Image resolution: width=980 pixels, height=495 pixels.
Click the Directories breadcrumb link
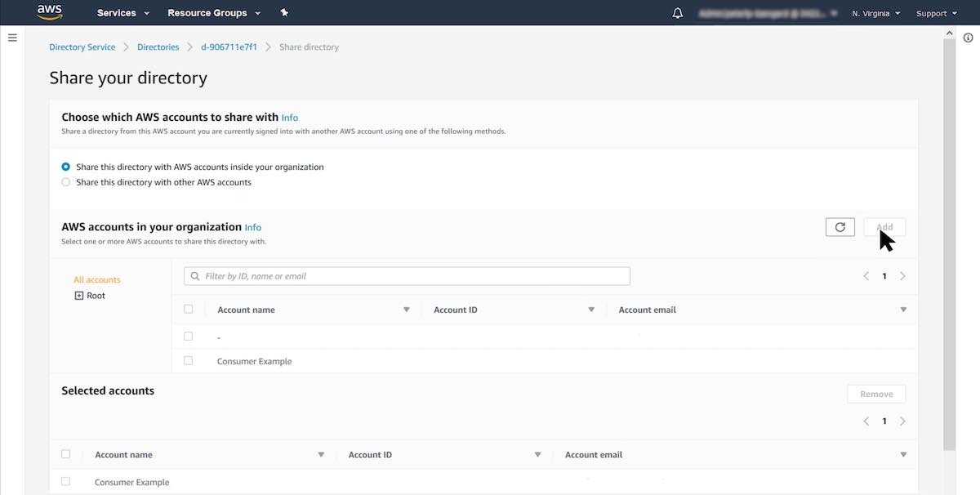tap(158, 47)
